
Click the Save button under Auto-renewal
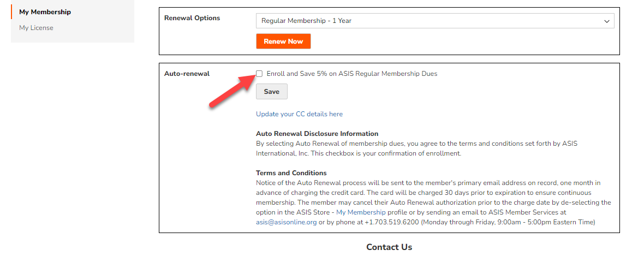pos(271,92)
